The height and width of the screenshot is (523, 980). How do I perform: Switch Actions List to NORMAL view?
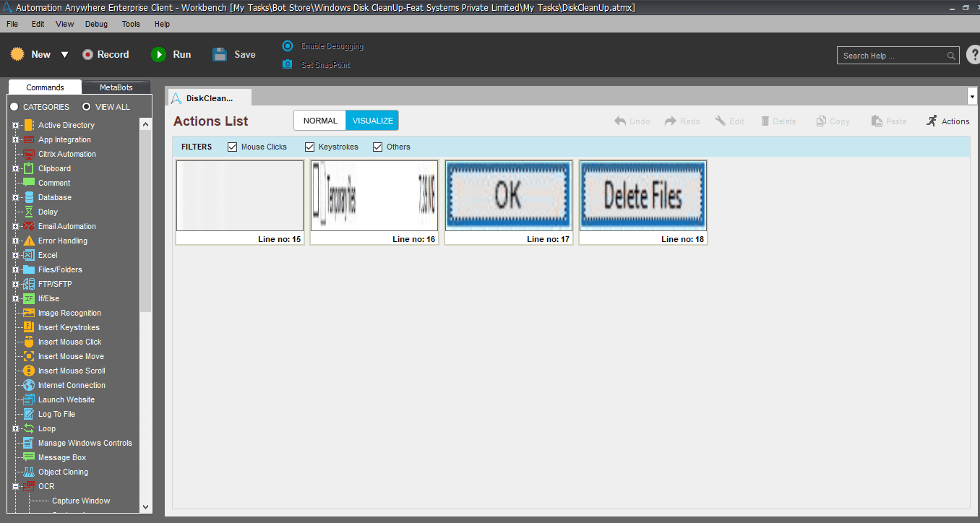(x=320, y=121)
